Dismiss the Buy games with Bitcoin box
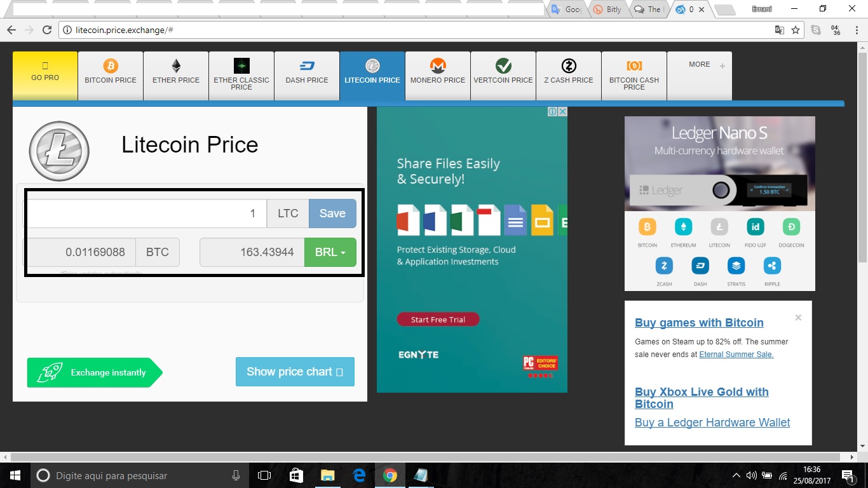The image size is (868, 488). point(798,318)
